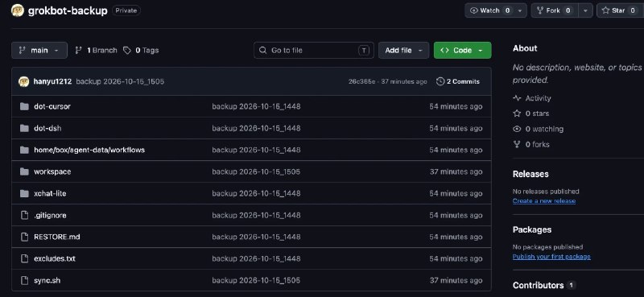Expand the green Code dropdown
Image resolution: width=644 pixels, height=297 pixels.
coord(462,50)
